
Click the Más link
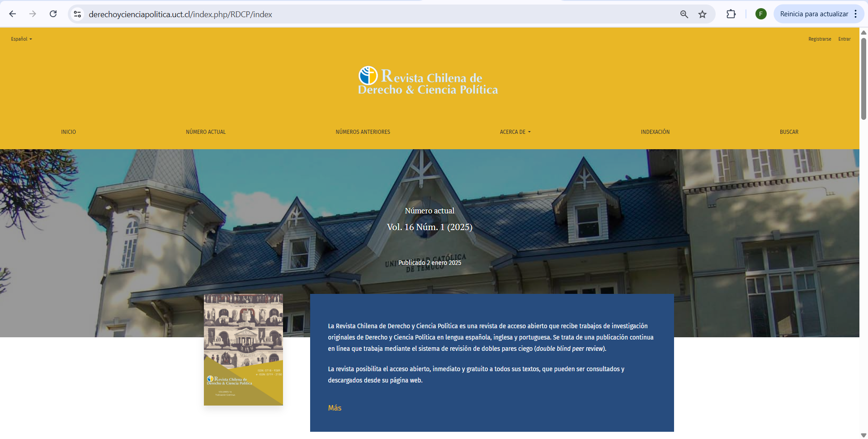[x=335, y=408]
